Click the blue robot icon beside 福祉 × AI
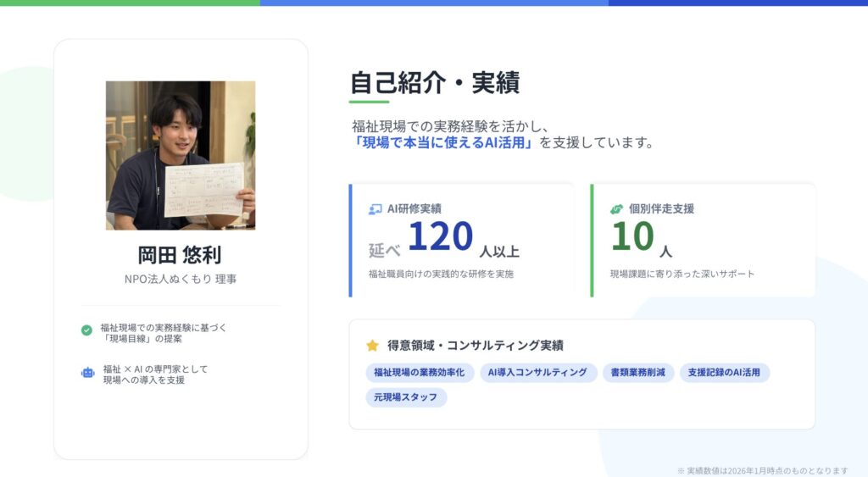868x477 pixels. tap(87, 372)
